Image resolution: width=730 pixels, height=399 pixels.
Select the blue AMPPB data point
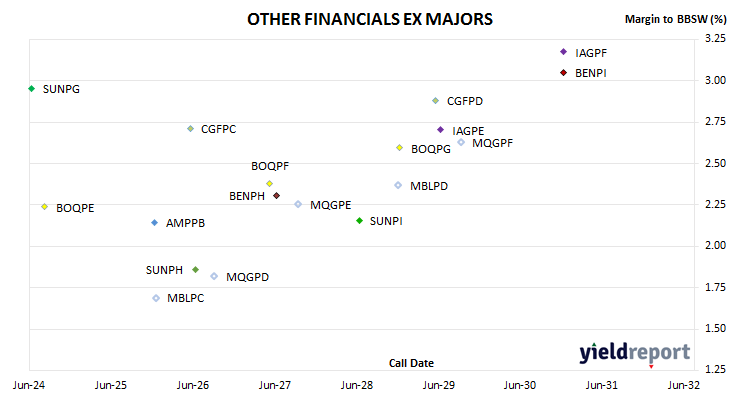pos(155,223)
